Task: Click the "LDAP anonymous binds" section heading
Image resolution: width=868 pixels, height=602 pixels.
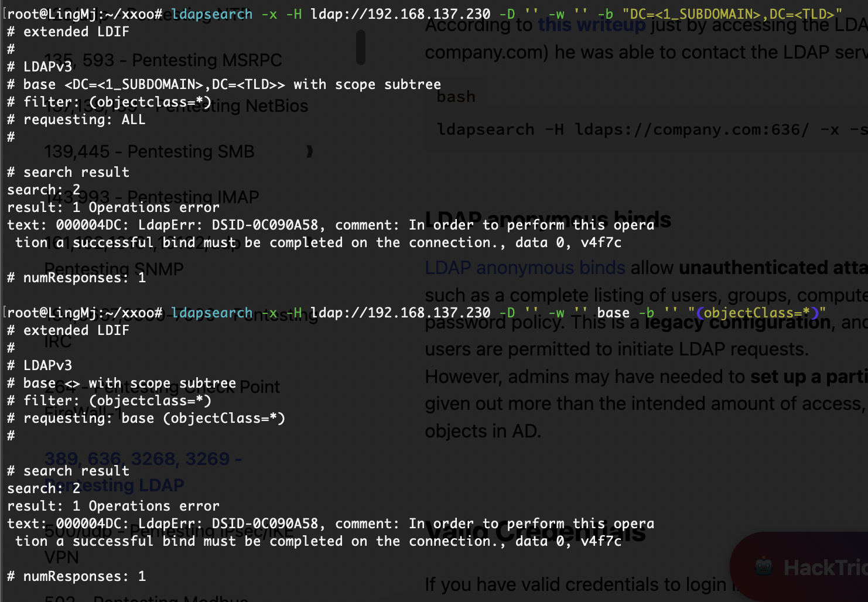Action: pos(548,220)
